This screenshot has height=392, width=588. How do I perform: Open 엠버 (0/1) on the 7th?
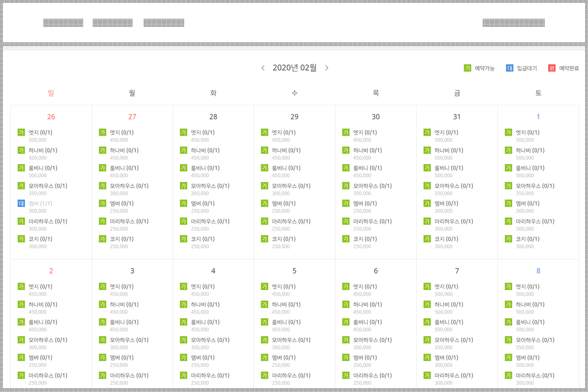[446, 358]
